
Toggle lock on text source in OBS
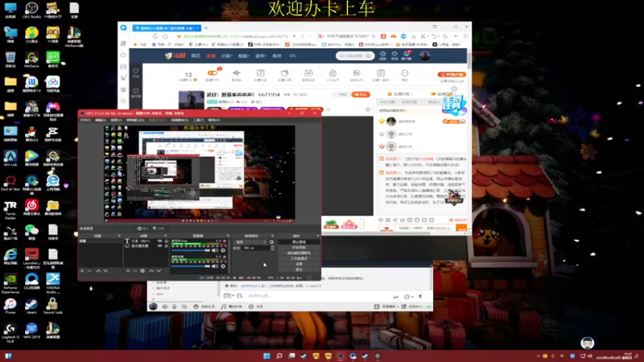[167, 241]
